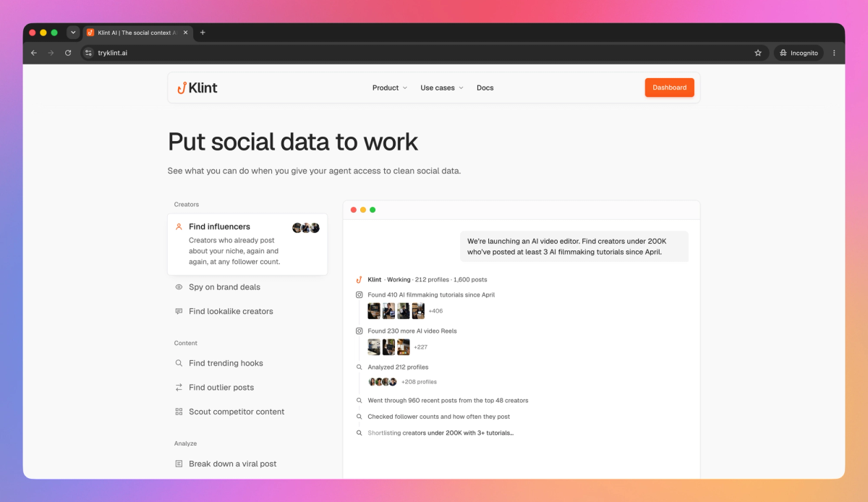This screenshot has height=502, width=868.
Task: Click the Klint logo in the header
Action: [197, 88]
